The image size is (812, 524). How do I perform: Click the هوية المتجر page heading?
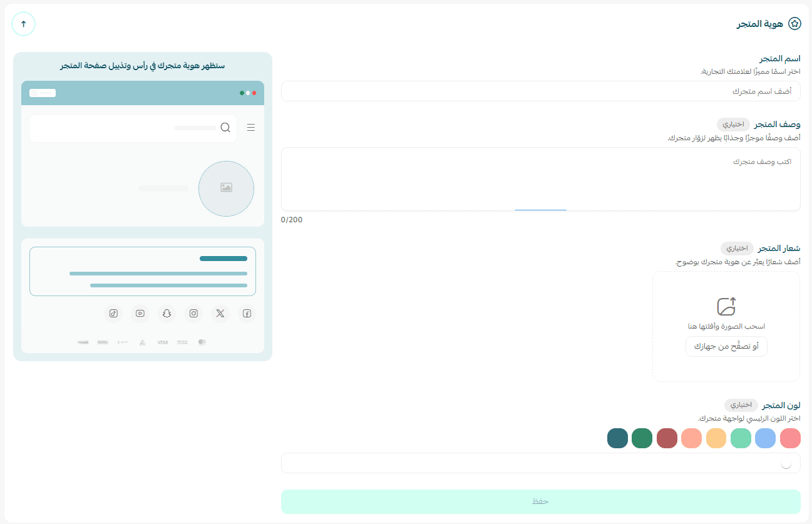click(x=759, y=24)
